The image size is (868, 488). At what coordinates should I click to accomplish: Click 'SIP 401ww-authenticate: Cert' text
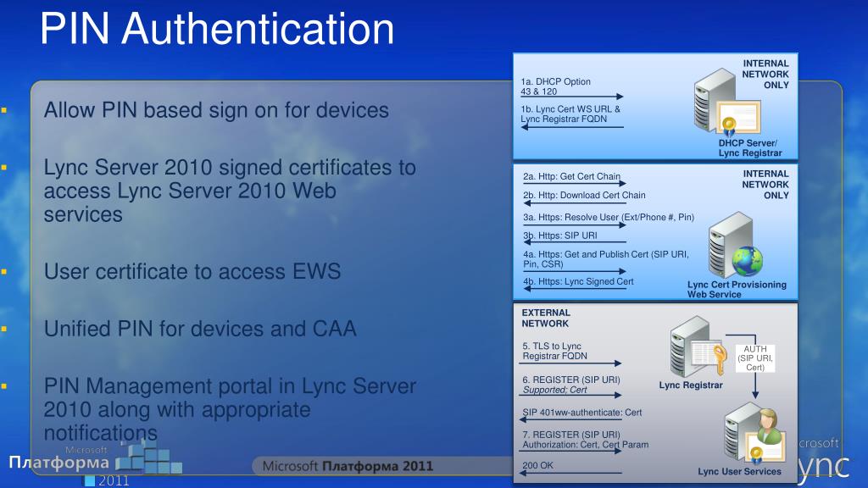582,413
